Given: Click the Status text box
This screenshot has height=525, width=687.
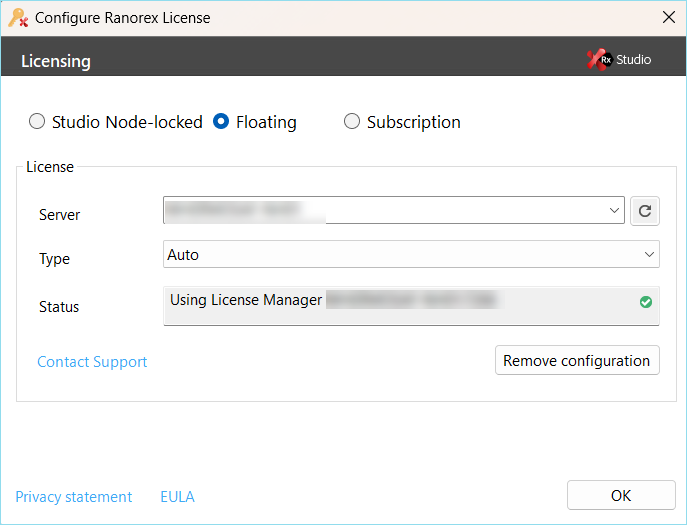Looking at the screenshot, I should 411,306.
